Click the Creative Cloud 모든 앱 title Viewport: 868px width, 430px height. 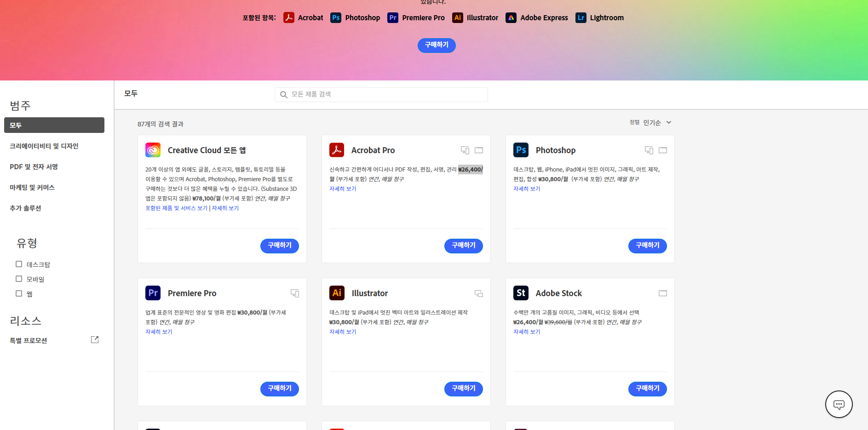pos(207,150)
